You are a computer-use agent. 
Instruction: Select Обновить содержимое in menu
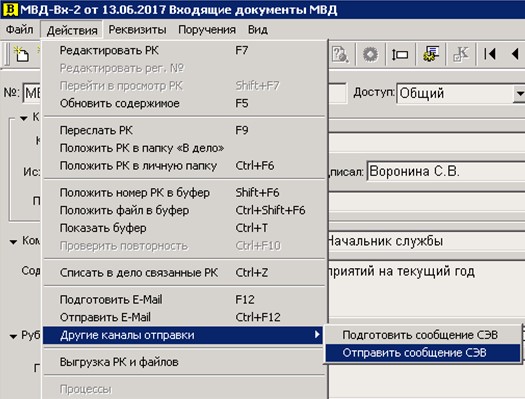(x=184, y=103)
